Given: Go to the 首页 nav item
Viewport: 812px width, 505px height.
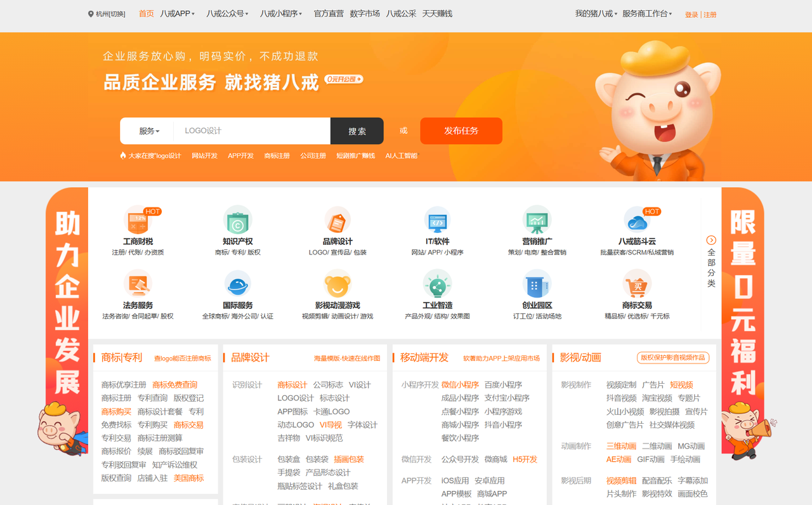Looking at the screenshot, I should (x=147, y=13).
